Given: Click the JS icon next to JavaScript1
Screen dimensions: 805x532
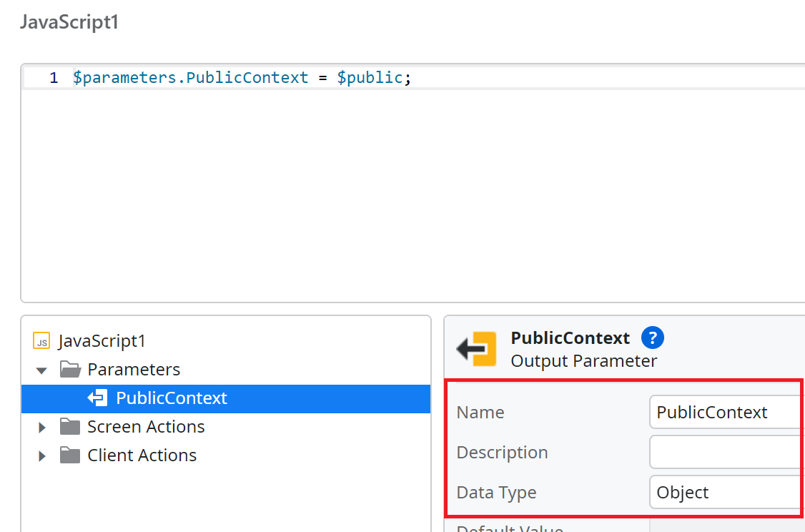Looking at the screenshot, I should [x=41, y=341].
